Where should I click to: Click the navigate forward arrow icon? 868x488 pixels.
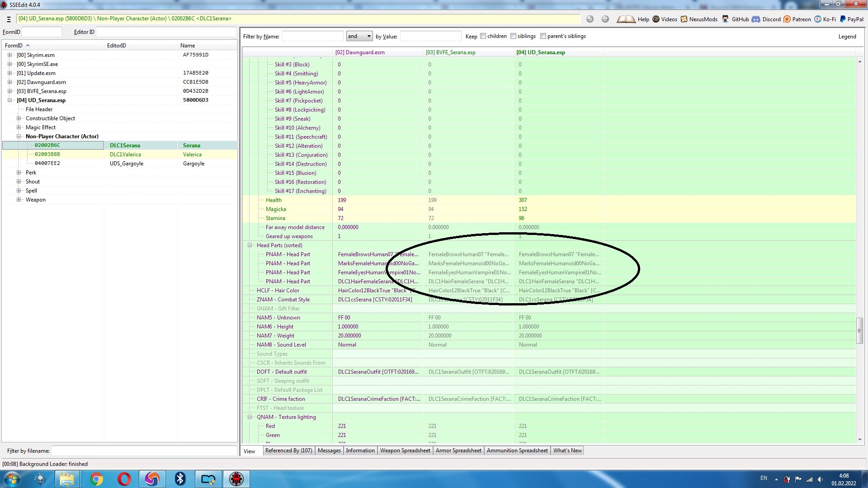pyautogui.click(x=605, y=19)
